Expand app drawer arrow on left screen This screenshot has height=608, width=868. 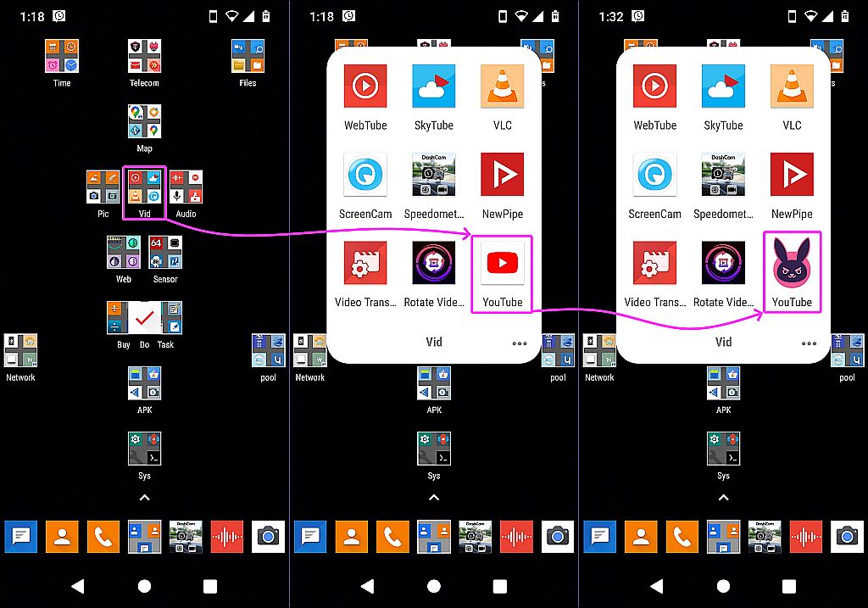coord(144,498)
